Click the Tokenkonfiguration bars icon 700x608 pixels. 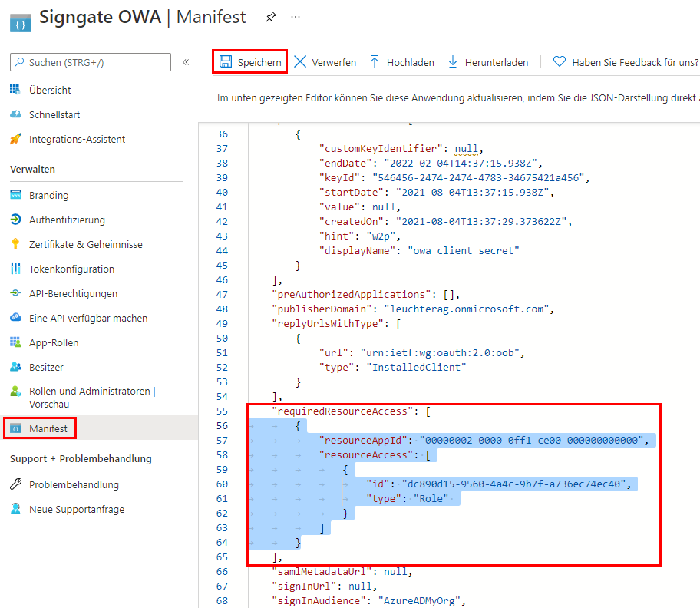point(15,268)
